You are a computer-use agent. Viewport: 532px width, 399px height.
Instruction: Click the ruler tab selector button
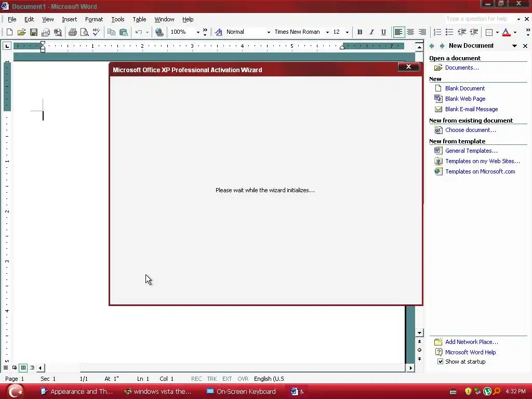[x=7, y=46]
